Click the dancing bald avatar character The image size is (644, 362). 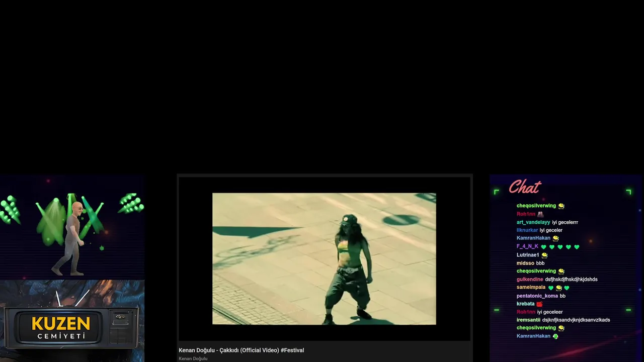[x=69, y=238]
